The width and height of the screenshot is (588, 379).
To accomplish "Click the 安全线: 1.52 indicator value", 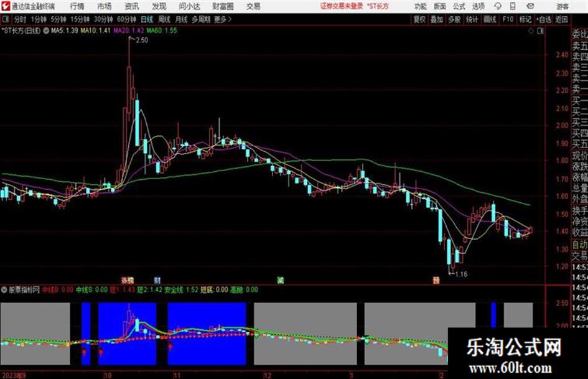I will pyautogui.click(x=181, y=289).
